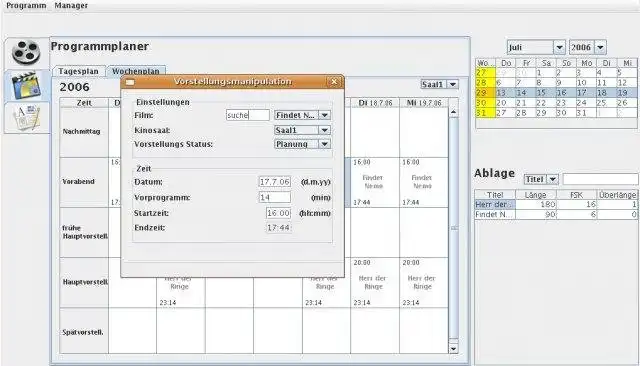
Task: Click the week plan scrollbar down arrow
Action: click(x=453, y=348)
